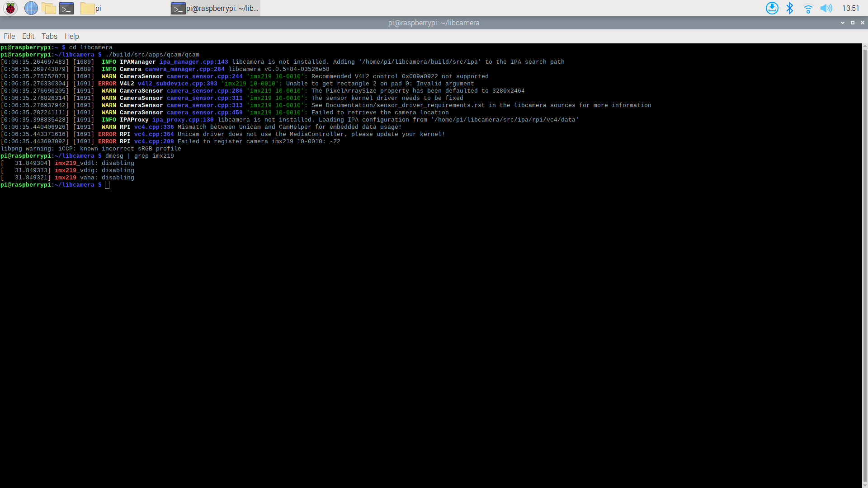Viewport: 868px width, 488px height.
Task: Open the Wi-Fi network tray icon
Action: 808,8
